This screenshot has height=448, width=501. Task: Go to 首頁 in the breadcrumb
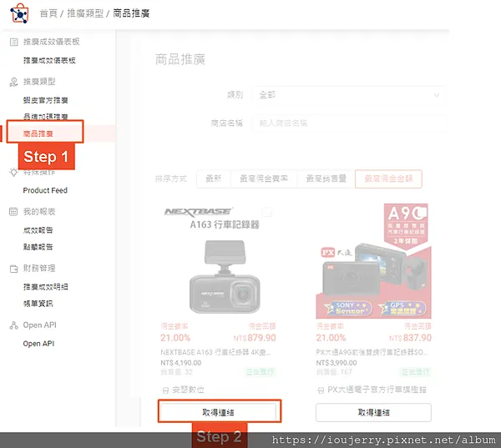[48, 13]
